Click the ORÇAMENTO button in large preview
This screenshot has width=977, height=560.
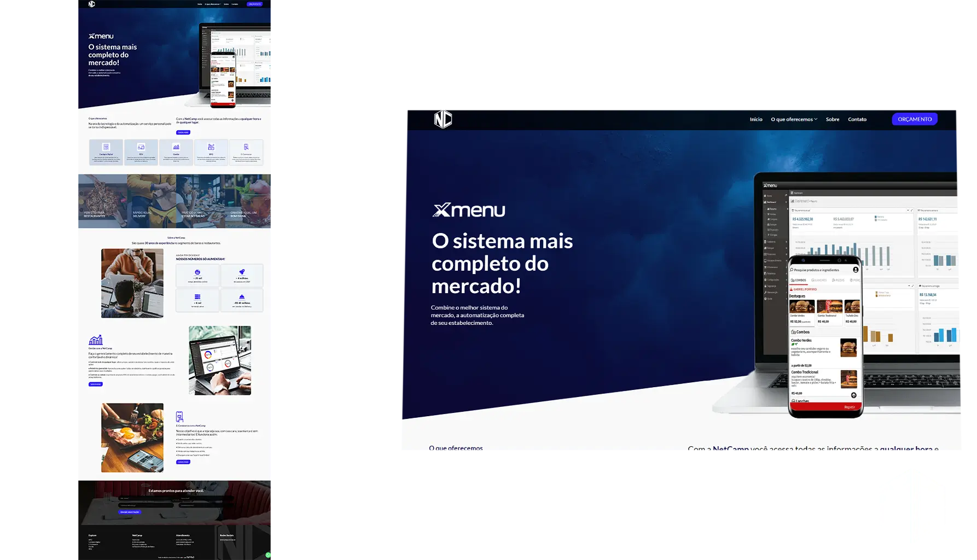[915, 119]
